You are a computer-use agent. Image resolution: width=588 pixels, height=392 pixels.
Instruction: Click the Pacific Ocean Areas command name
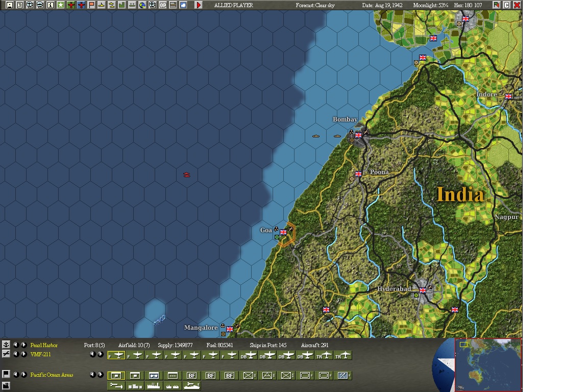point(52,375)
